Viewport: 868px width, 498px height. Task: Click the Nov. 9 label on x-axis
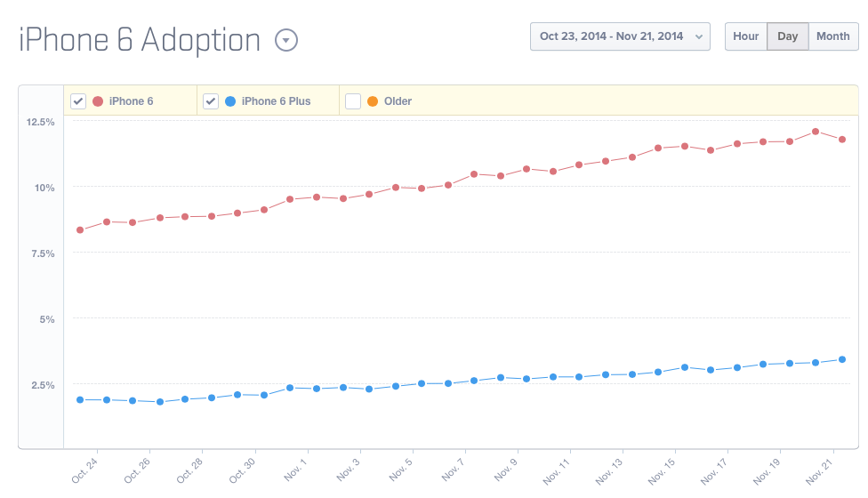pos(506,470)
